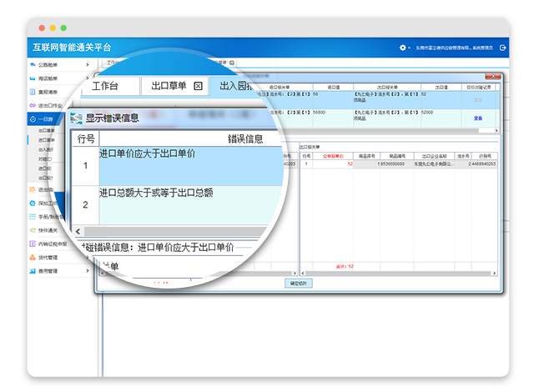Click the 公路舱单 sidebar icon

coord(33,63)
